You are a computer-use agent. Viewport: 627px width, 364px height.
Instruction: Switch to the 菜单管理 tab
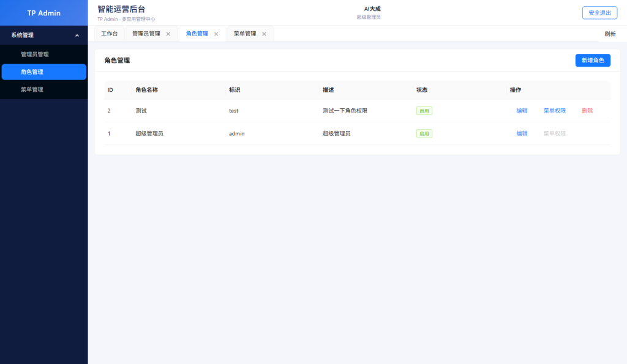pos(245,34)
